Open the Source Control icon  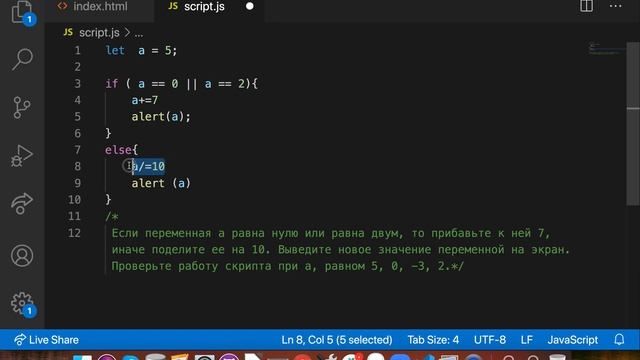tap(22, 107)
